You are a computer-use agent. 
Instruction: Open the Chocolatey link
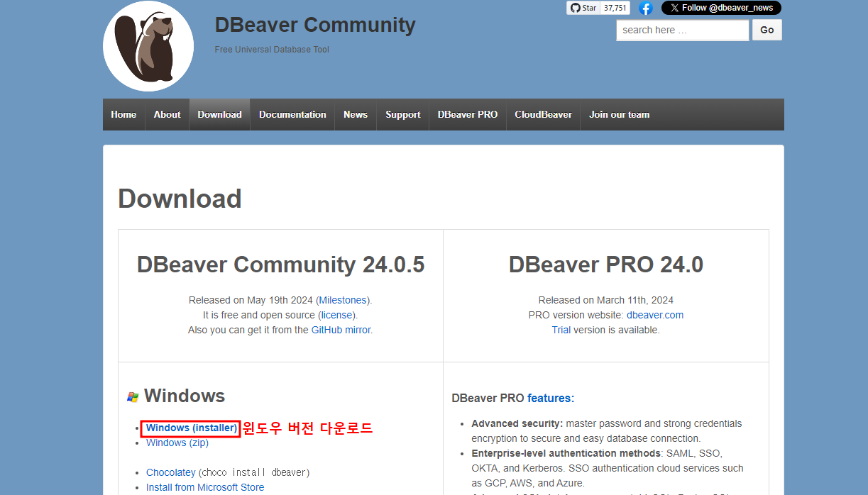click(171, 472)
